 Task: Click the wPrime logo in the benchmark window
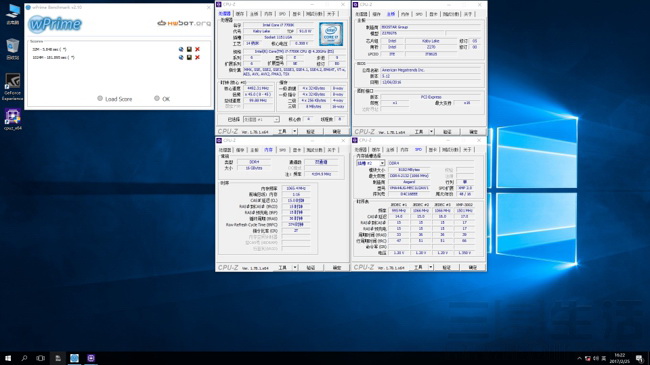[x=55, y=24]
